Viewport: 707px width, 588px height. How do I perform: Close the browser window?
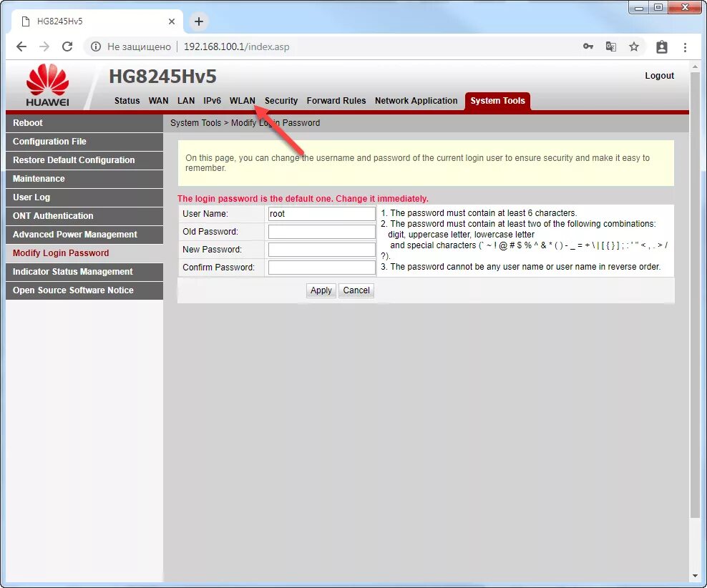click(684, 8)
